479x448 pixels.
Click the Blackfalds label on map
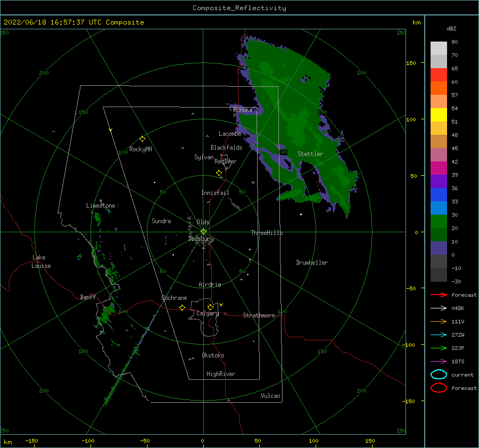point(226,148)
